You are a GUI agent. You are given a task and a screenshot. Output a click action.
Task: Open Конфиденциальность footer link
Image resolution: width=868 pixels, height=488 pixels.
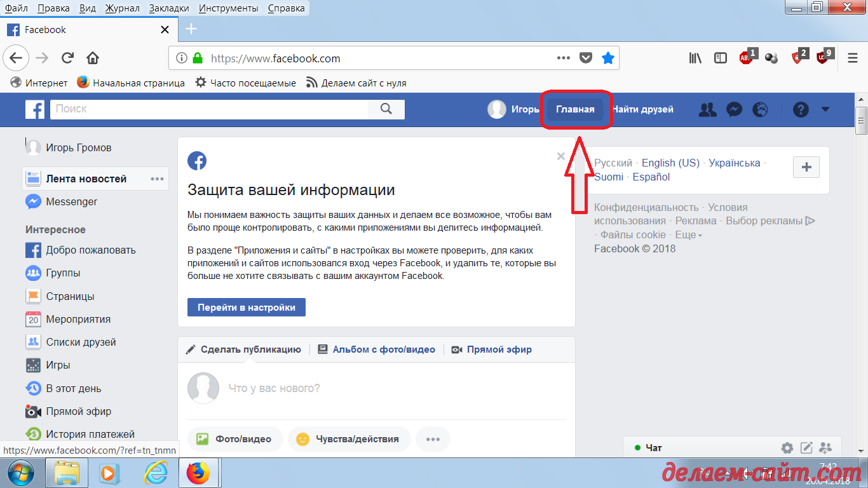pyautogui.click(x=646, y=208)
